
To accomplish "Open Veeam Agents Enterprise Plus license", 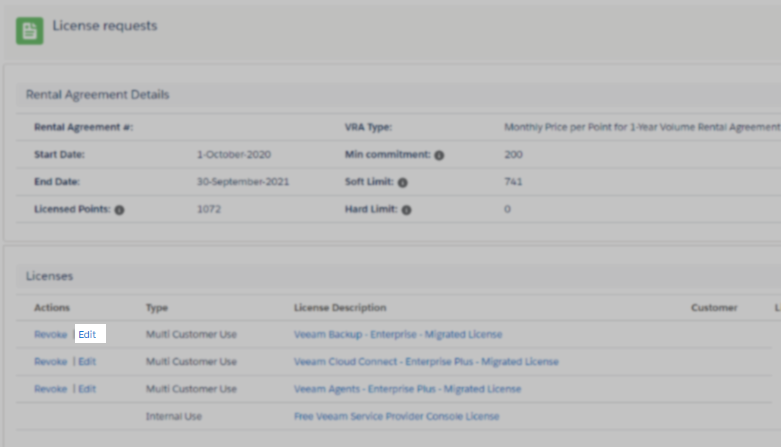I will [x=407, y=389].
